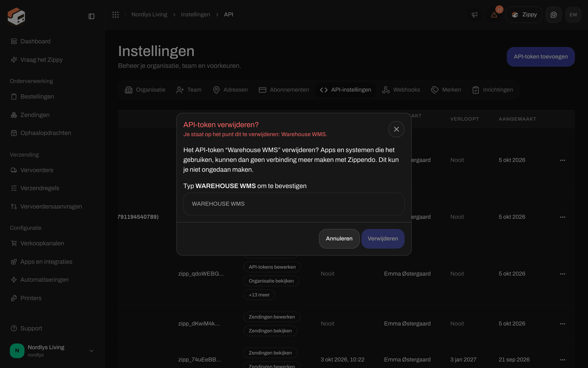Open the options menu of the zipp_dKwiM4k row
The width and height of the screenshot is (588, 368).
tap(562, 324)
